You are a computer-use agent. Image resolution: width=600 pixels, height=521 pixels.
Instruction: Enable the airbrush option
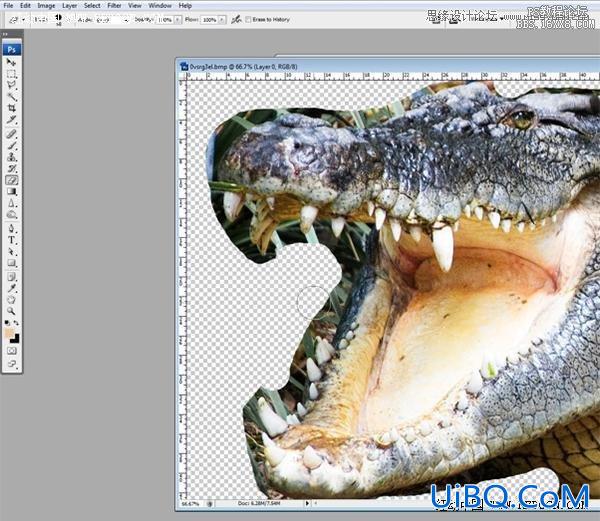236,19
